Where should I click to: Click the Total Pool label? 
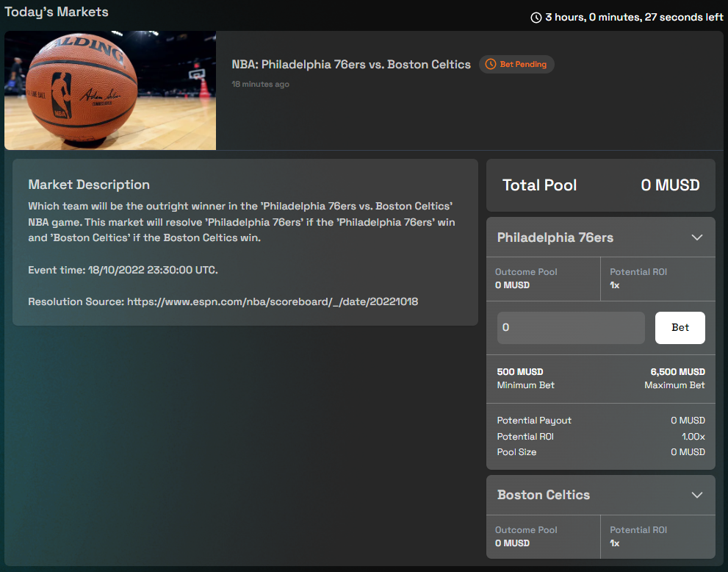539,185
